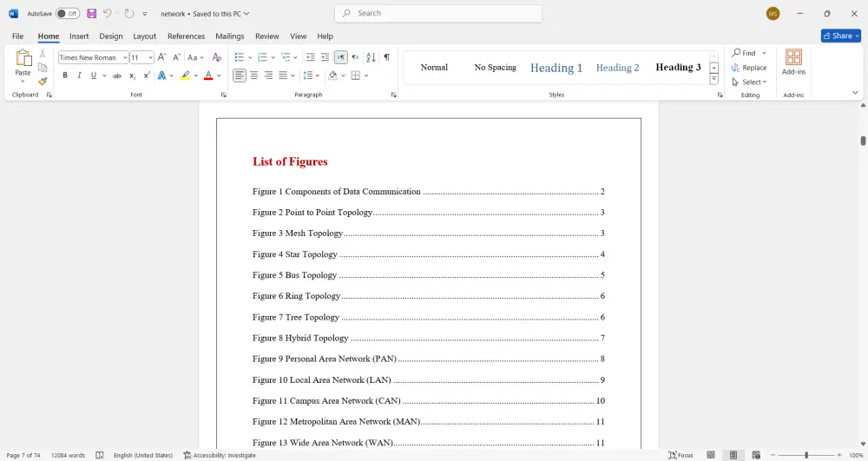Switch to Layout tab
Screen dimensions: 868x461
tap(144, 36)
